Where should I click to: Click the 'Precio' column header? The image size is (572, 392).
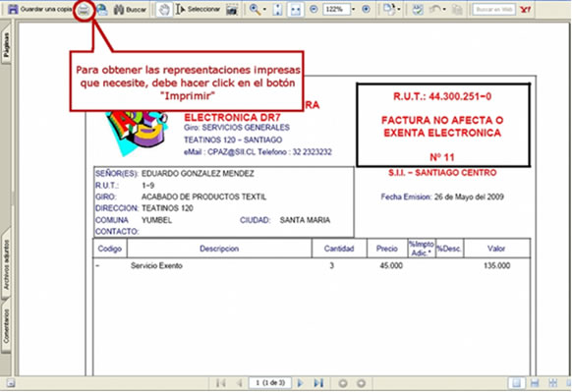pos(387,249)
